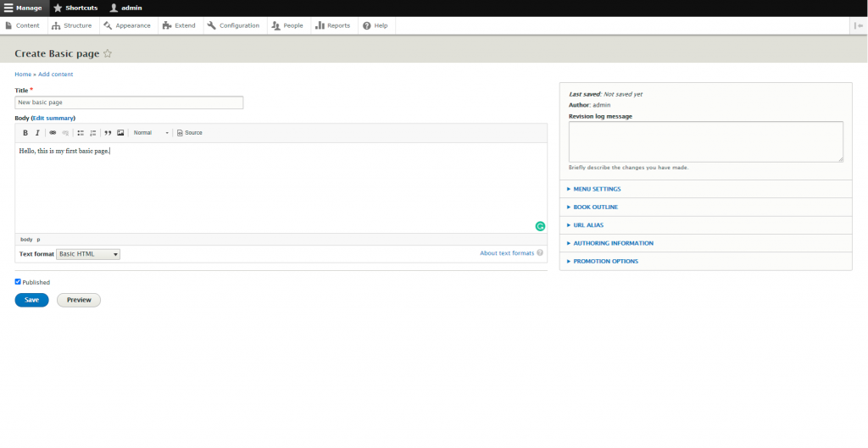Expand the URL Alias section

click(588, 225)
